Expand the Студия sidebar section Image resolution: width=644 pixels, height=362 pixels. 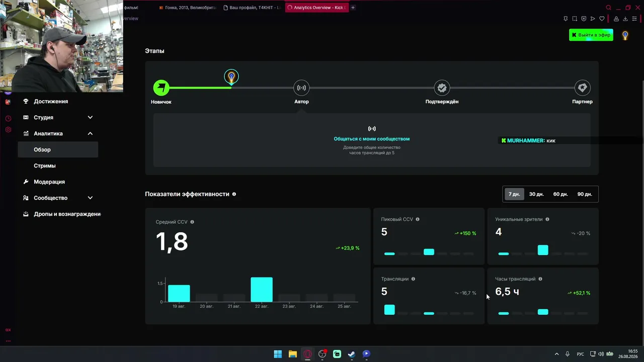[x=90, y=117]
